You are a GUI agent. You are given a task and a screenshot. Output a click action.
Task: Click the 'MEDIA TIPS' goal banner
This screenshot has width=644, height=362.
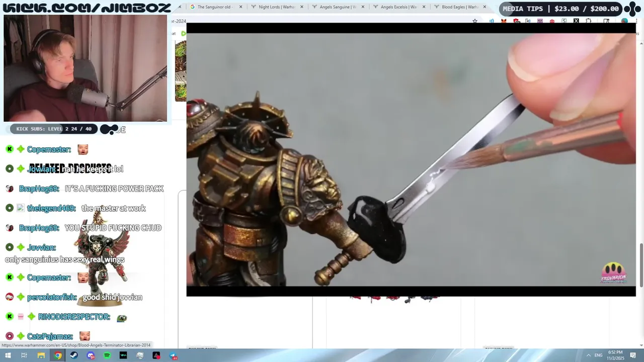point(560,9)
